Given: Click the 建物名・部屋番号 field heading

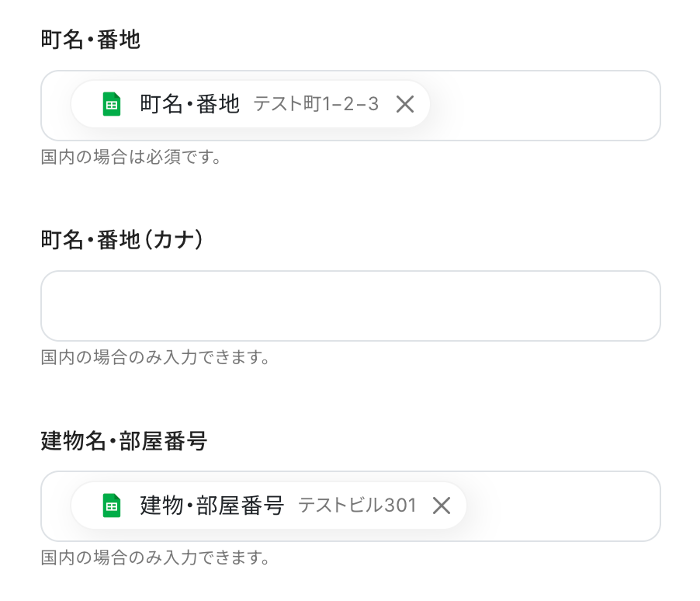Looking at the screenshot, I should coord(124,441).
